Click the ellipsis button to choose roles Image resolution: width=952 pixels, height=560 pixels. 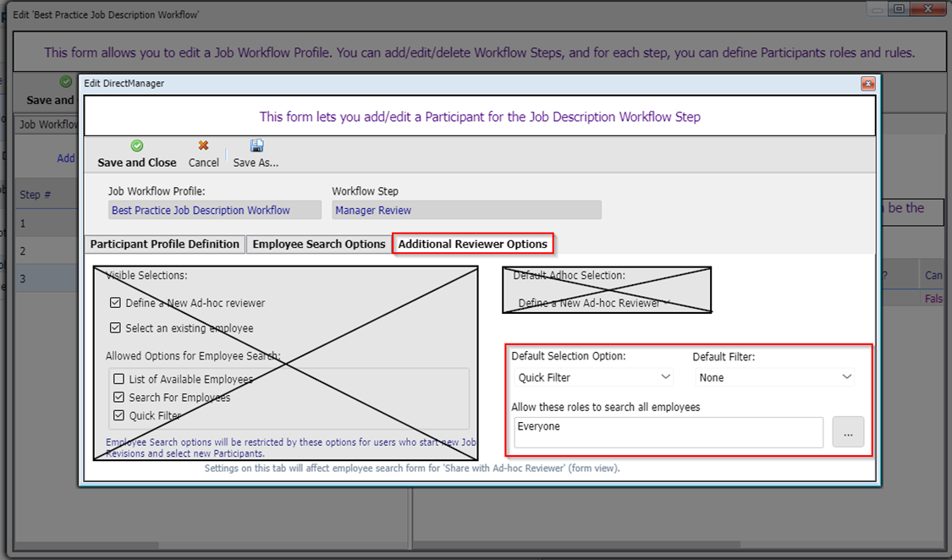848,432
